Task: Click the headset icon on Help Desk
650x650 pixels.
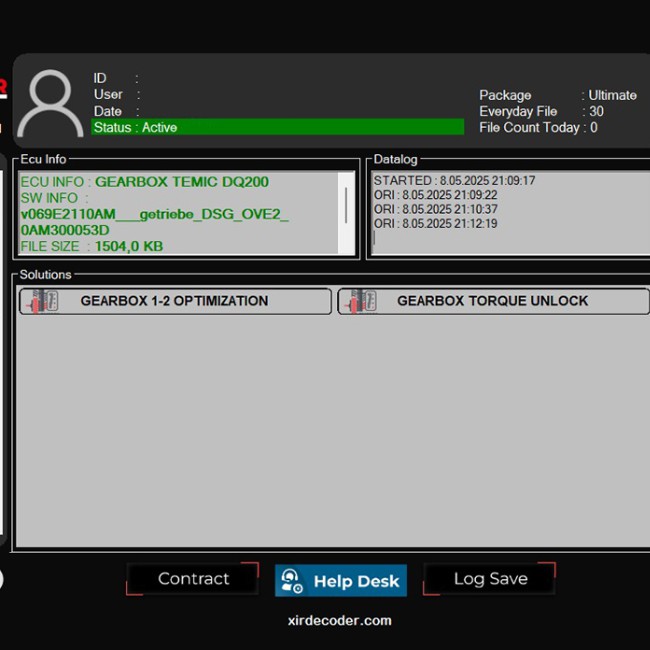Action: click(291, 581)
